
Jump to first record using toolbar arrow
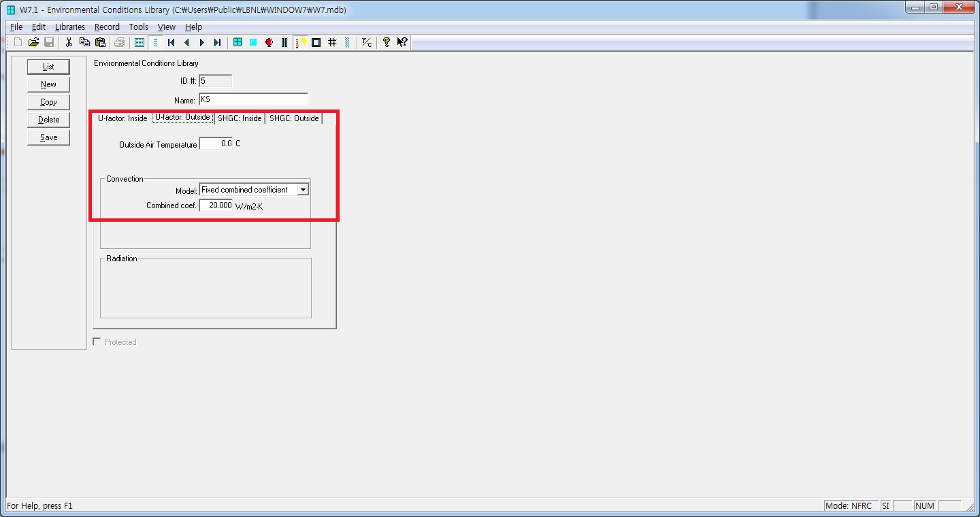pyautogui.click(x=171, y=43)
